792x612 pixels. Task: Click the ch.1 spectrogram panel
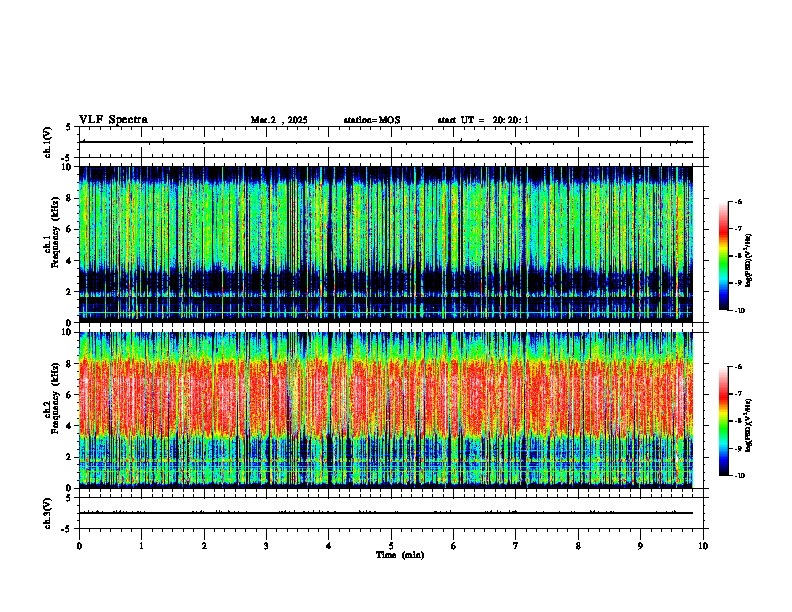386,244
